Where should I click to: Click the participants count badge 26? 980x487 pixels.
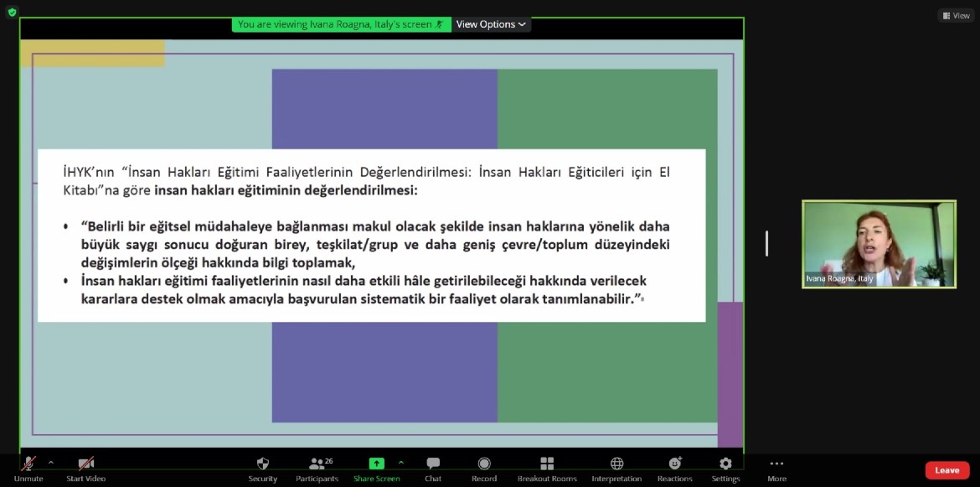[328, 461]
